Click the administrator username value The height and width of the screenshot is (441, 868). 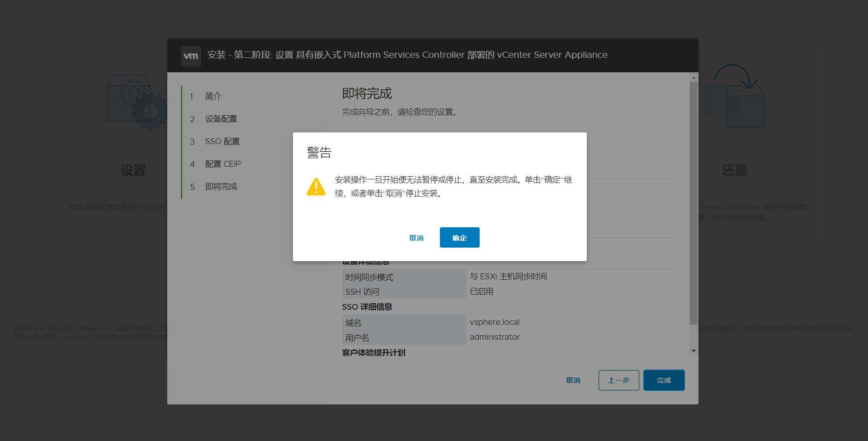495,337
